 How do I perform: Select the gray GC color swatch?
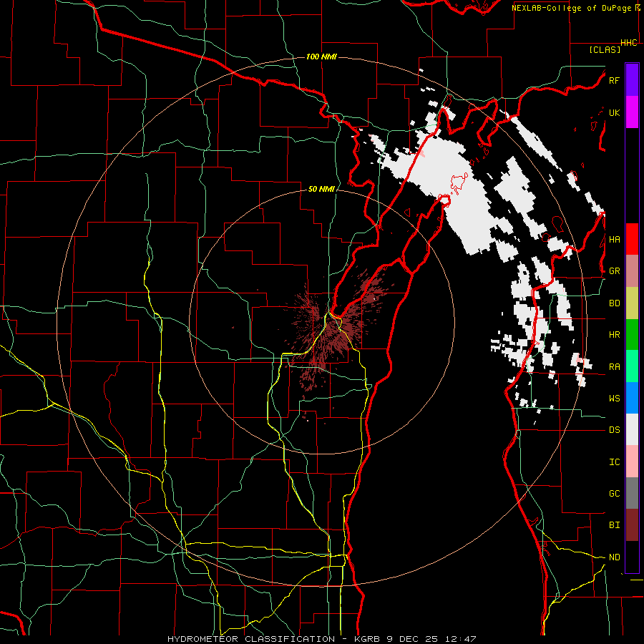click(x=632, y=494)
